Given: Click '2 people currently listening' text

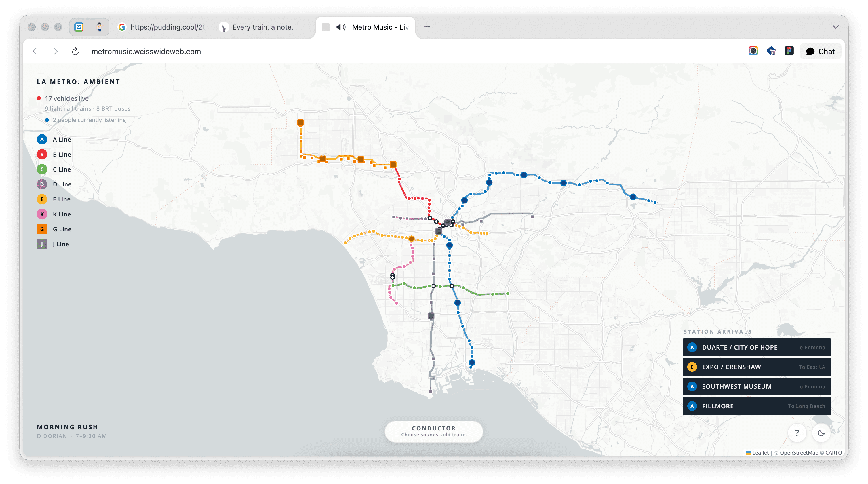Looking at the screenshot, I should 89,120.
